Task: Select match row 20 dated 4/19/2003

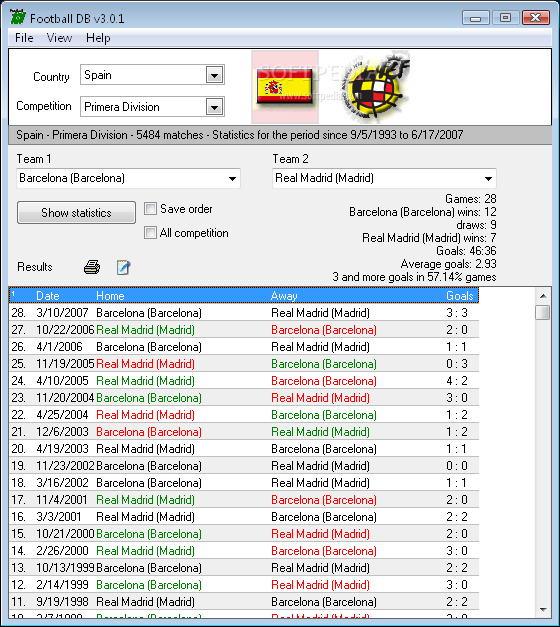Action: pos(244,449)
